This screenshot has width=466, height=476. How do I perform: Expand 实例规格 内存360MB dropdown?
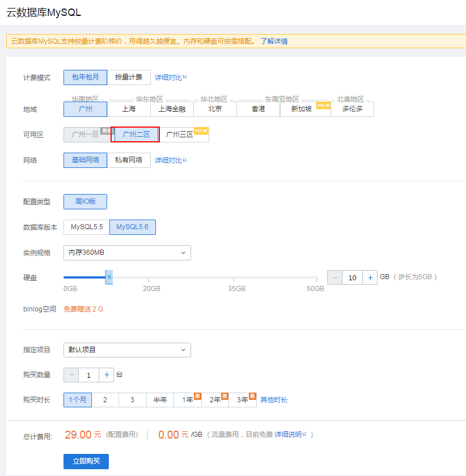coord(127,252)
